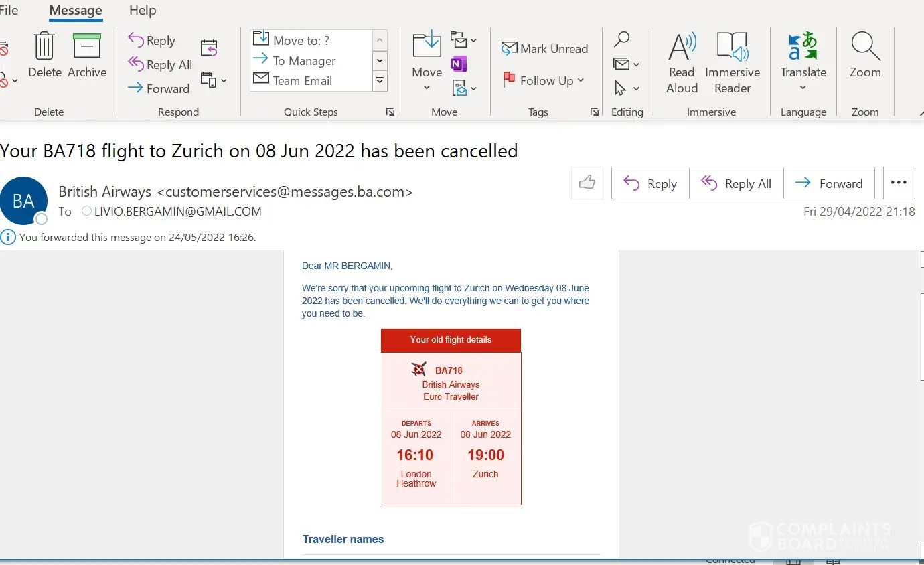Click Forward in the ribbon Respond group
This screenshot has height=565, width=924.
(159, 88)
